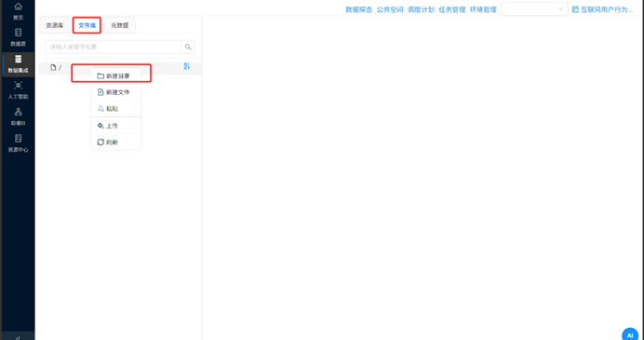This screenshot has height=340, width=644.
Task: Switch to the 资源库 tab
Action: (55, 25)
